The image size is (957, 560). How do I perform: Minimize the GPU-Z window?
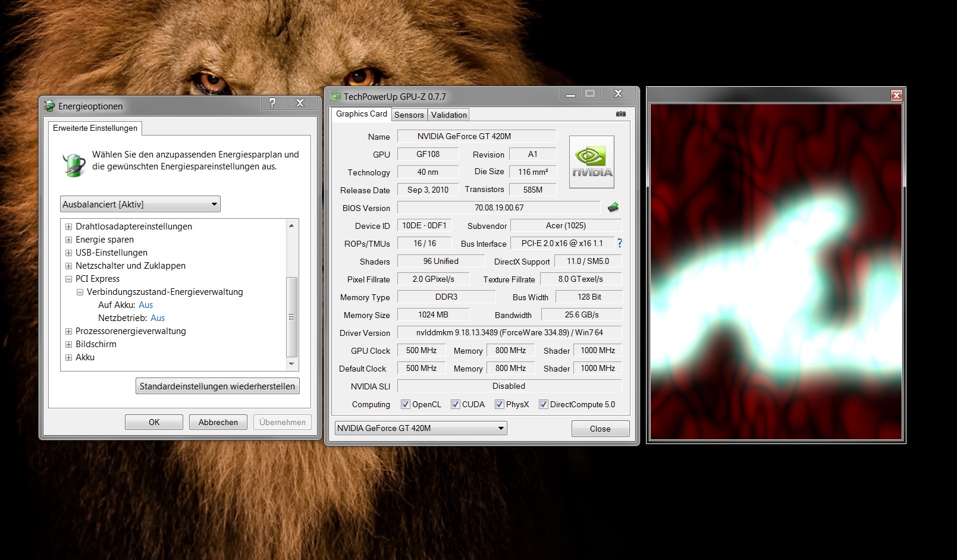tap(570, 94)
